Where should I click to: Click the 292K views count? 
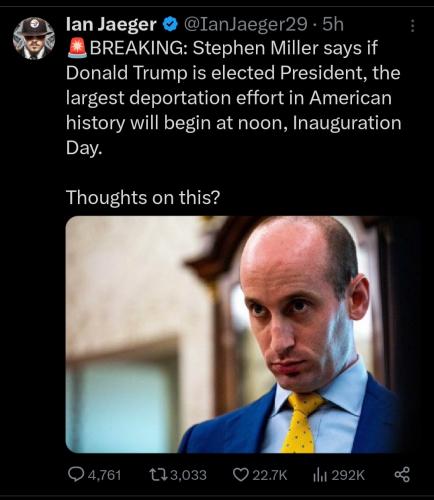pos(347,475)
